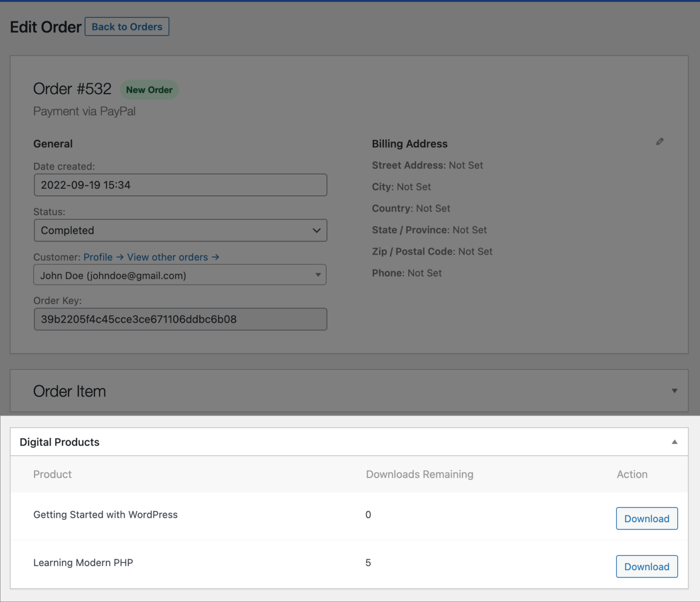Click the Order Item panel title
This screenshot has height=602, width=700.
click(x=70, y=391)
